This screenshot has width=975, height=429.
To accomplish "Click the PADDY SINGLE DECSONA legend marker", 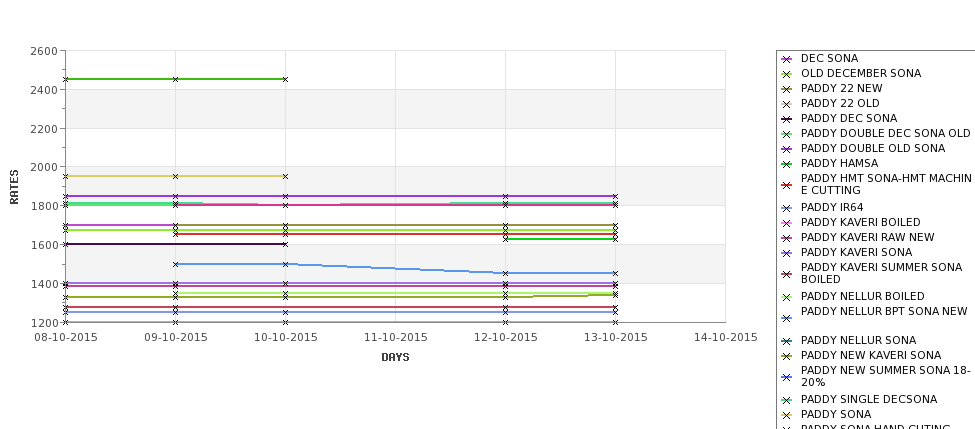I will point(787,400).
